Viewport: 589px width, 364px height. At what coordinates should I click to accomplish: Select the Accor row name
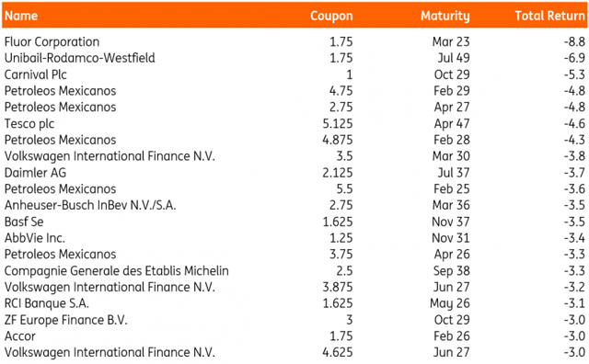tap(20, 336)
